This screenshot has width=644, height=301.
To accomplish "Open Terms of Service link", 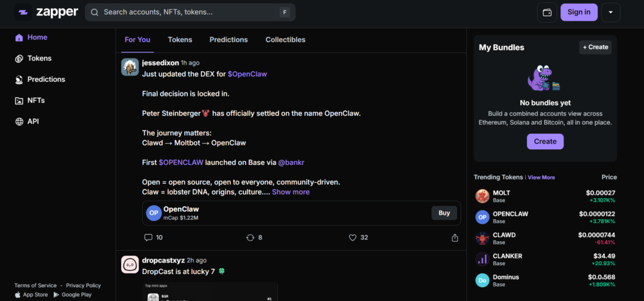I will point(35,285).
